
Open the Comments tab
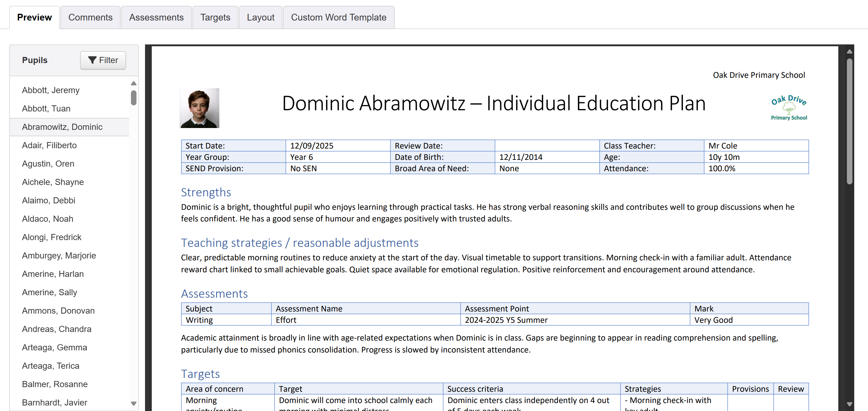(90, 17)
